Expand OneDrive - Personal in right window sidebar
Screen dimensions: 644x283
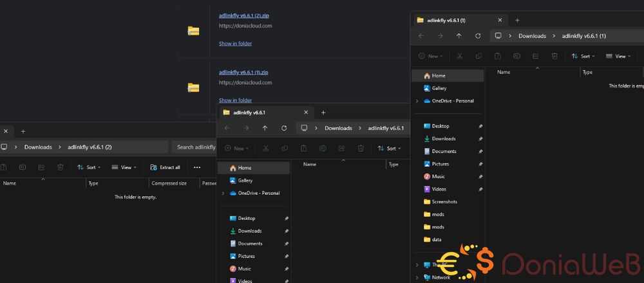[x=417, y=101]
